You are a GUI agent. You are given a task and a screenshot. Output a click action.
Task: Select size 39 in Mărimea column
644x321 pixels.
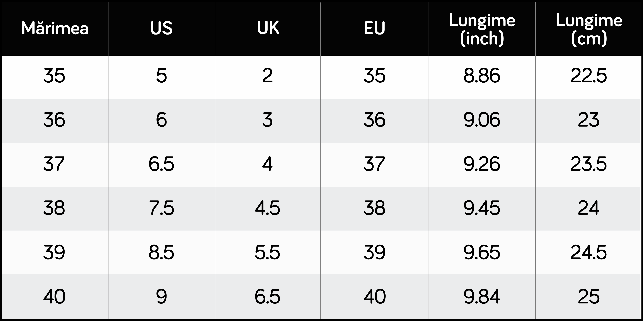click(54, 252)
